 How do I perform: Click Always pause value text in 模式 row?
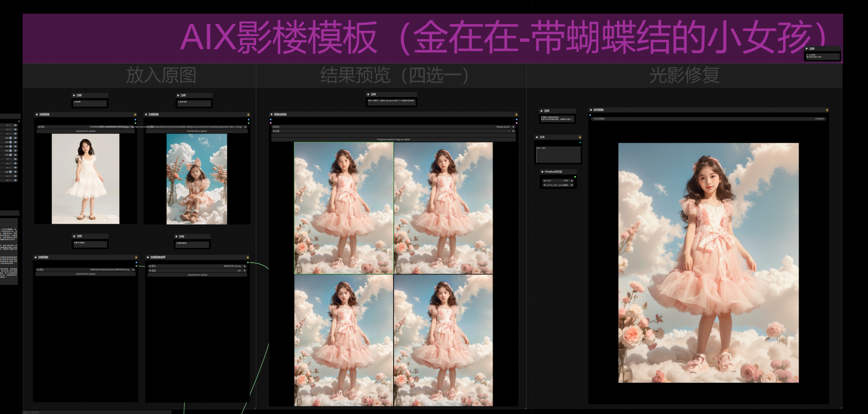[503, 127]
